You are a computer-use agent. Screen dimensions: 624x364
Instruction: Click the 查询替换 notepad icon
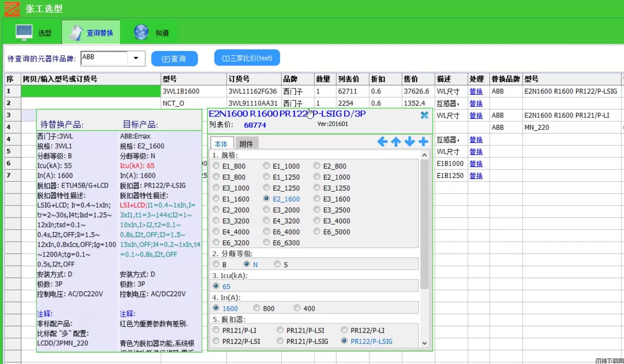point(75,32)
